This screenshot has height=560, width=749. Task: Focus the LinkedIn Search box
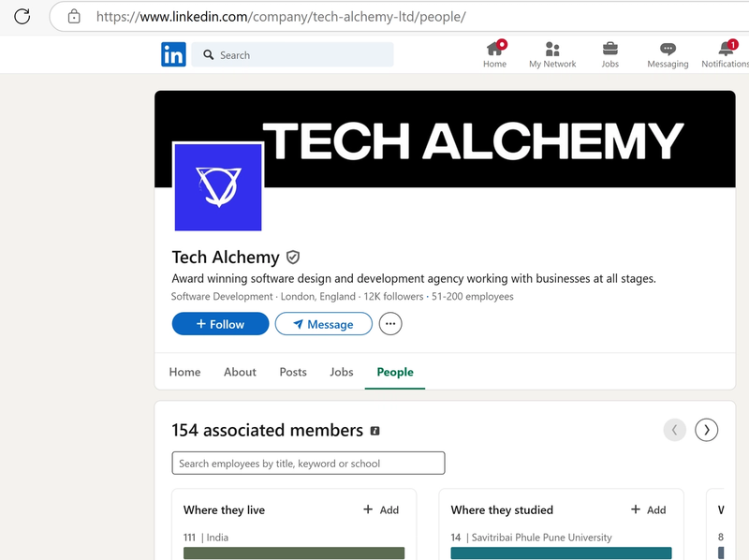[x=292, y=55]
